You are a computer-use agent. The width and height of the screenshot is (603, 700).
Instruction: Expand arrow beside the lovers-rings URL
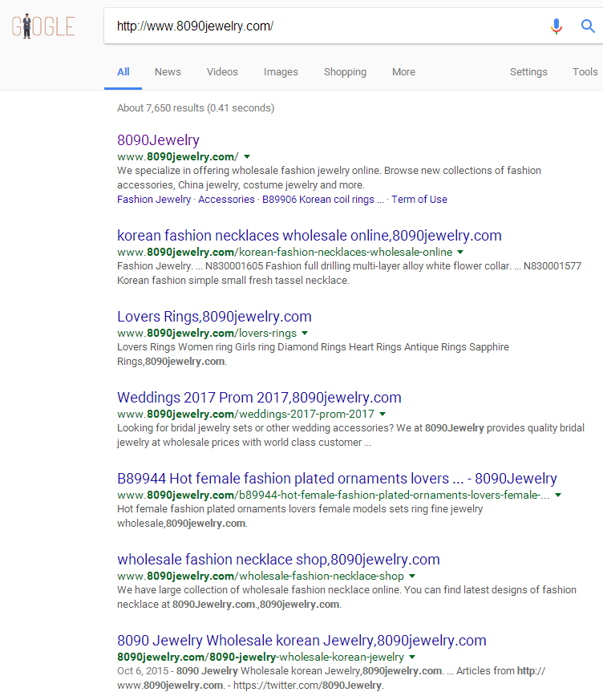[305, 333]
